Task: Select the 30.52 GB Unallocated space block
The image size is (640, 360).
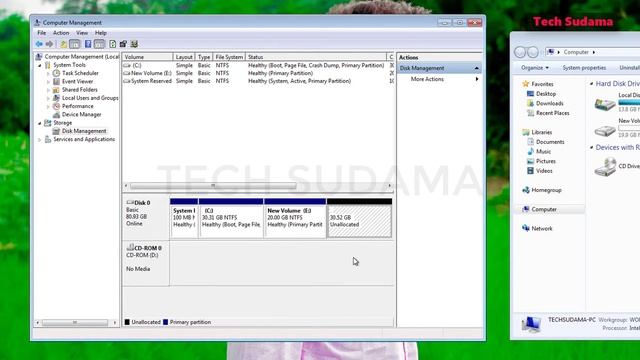Action: [x=359, y=218]
